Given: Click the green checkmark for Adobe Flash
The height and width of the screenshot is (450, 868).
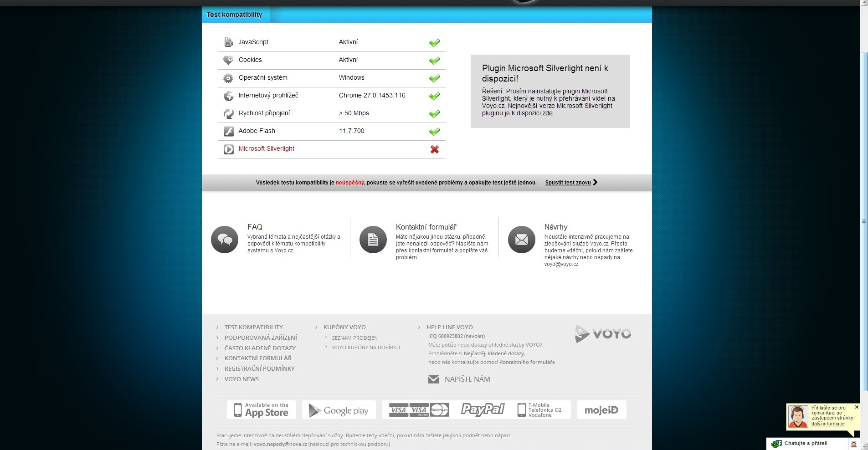Looking at the screenshot, I should point(435,131).
